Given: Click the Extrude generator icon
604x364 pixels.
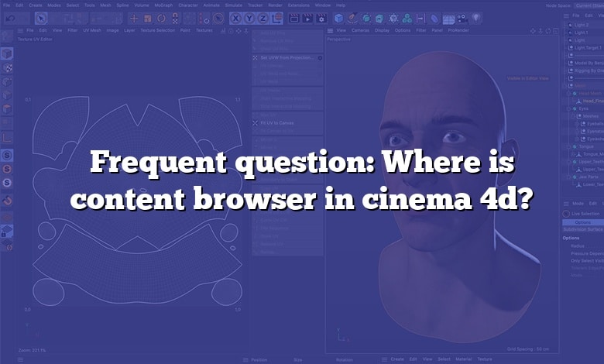Looking at the screenshot, I should coord(379,18).
